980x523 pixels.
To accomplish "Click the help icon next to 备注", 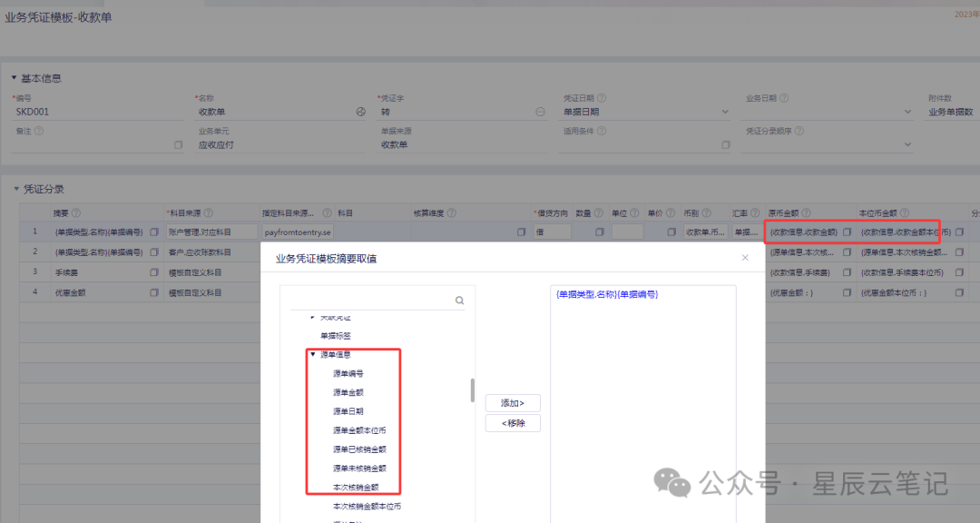I will 39,131.
